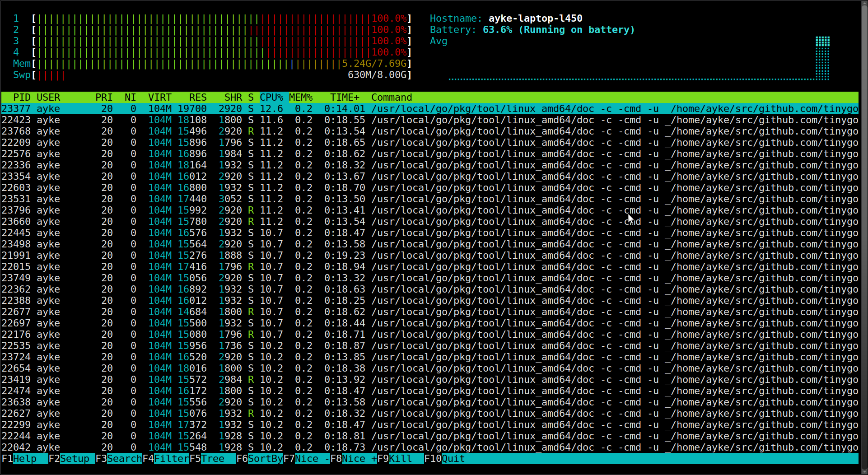The width and height of the screenshot is (868, 475).
Task: Kill the selected process via F9Kill
Action: coord(402,458)
